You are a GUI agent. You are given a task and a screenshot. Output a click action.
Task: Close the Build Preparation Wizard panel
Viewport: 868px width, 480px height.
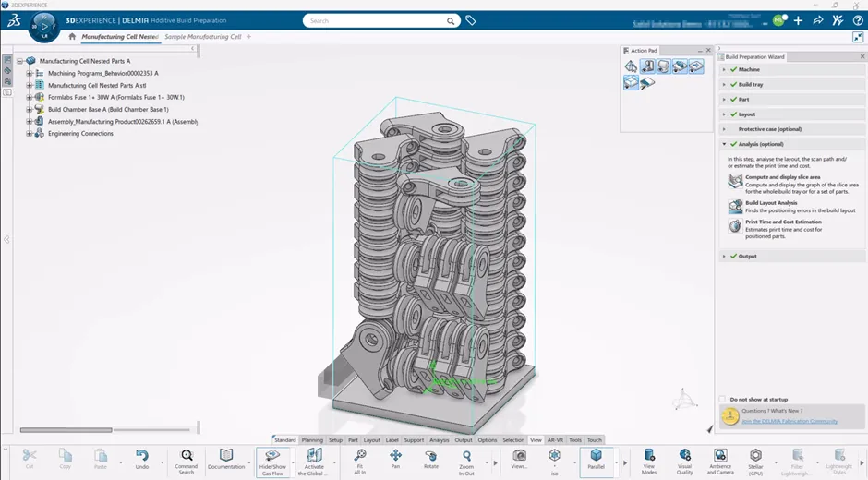tap(862, 56)
